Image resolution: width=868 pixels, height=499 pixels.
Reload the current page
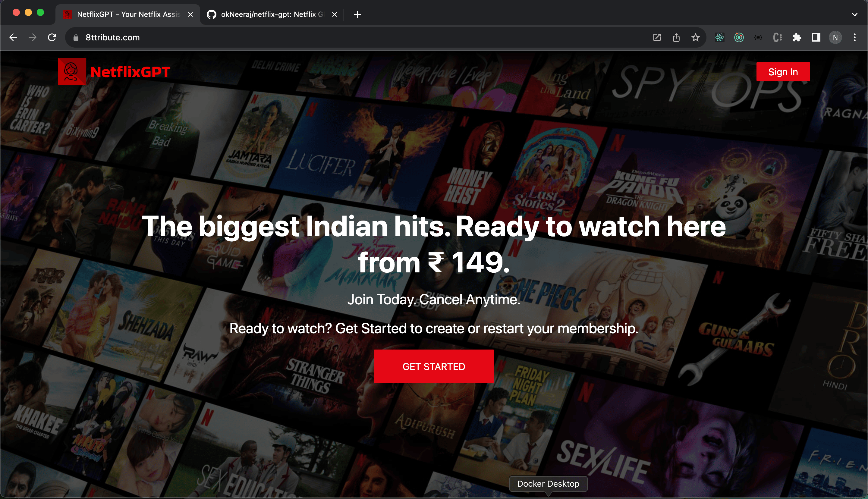(x=52, y=37)
